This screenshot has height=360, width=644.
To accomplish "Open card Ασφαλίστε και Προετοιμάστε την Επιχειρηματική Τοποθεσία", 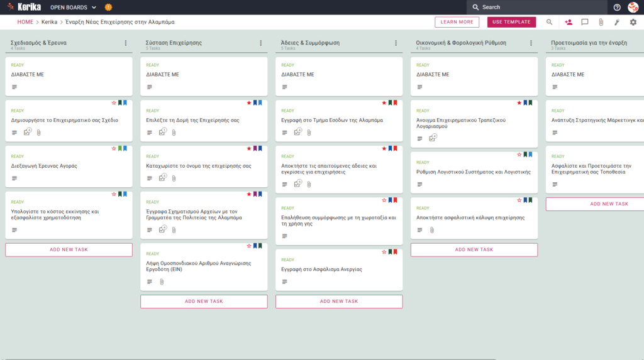I will (595, 169).
